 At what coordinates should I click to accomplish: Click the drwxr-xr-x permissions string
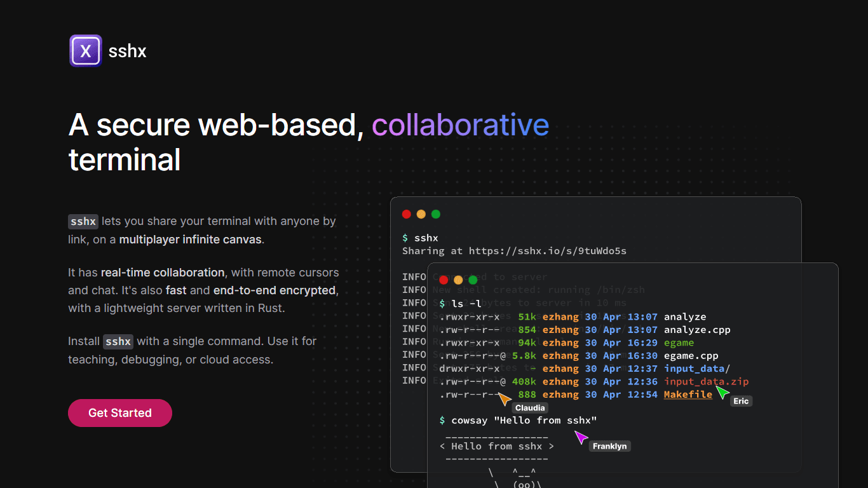coord(470,369)
